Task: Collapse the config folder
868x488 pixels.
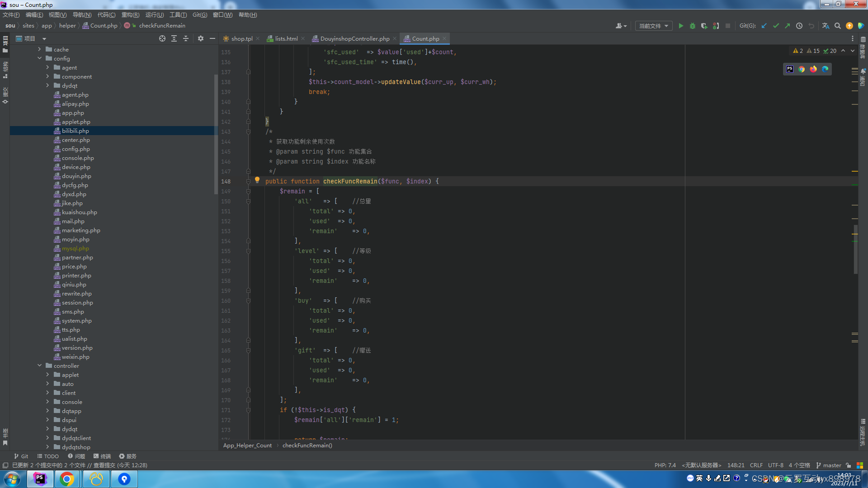Action: click(x=39, y=58)
